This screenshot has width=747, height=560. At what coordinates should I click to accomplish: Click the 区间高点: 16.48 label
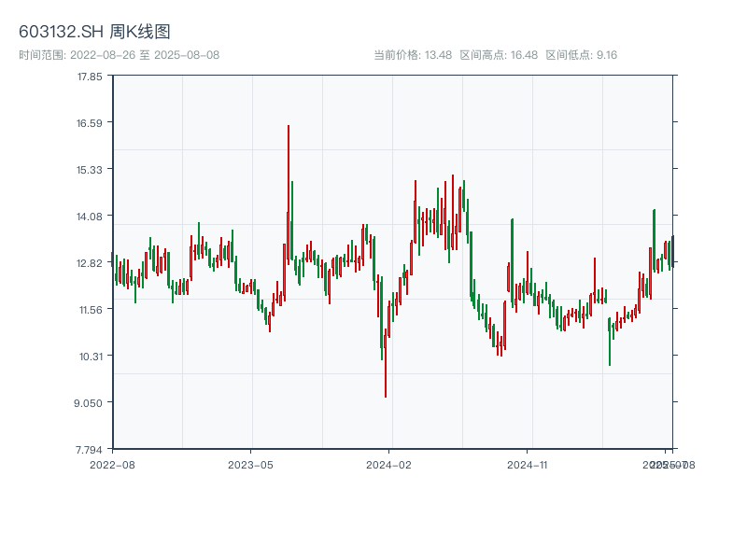499,55
